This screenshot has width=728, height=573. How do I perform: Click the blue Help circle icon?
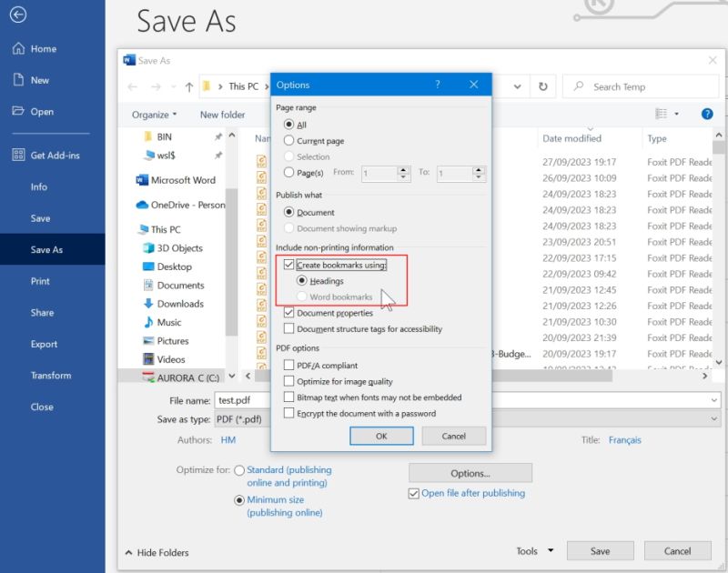pyautogui.click(x=707, y=113)
